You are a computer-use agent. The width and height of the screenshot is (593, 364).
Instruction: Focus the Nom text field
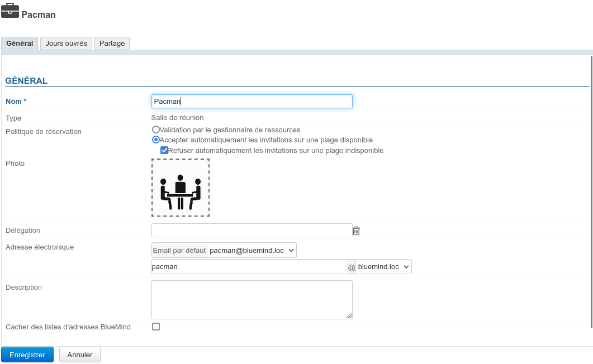252,102
